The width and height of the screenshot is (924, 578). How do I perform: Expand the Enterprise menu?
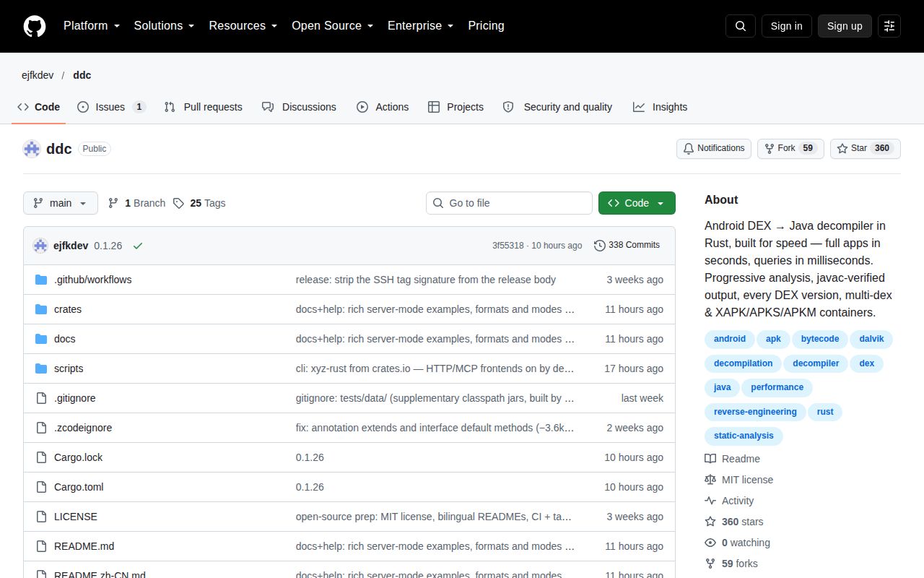coord(421,26)
